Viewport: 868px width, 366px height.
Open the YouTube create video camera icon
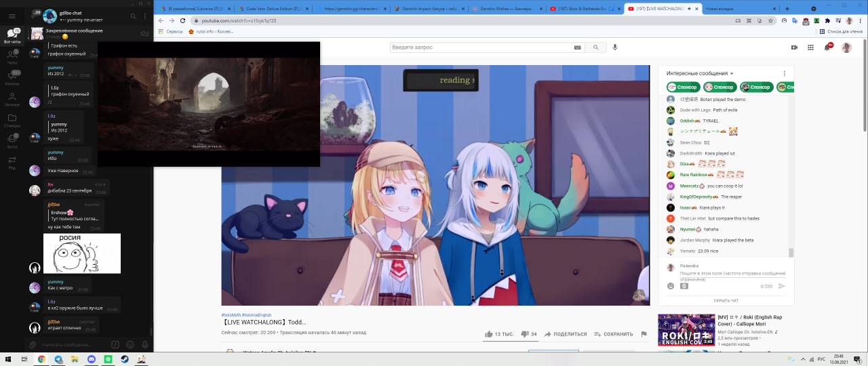794,47
